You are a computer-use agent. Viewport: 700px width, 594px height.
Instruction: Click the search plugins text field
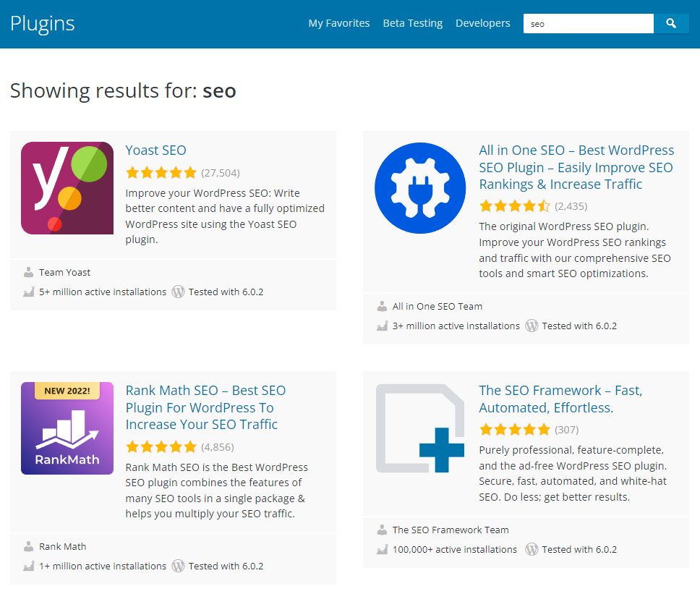pos(588,24)
